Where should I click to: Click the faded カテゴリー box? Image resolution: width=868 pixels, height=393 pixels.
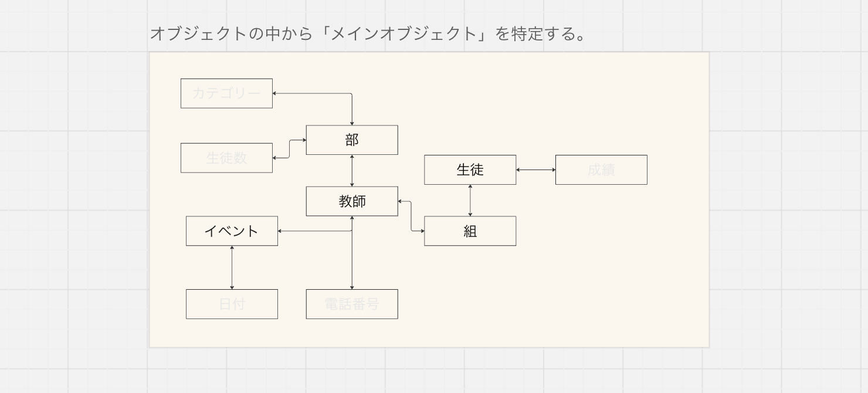(x=226, y=93)
